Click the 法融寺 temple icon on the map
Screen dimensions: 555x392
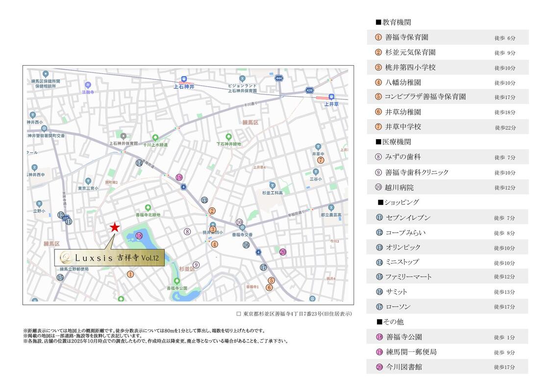[x=87, y=85]
